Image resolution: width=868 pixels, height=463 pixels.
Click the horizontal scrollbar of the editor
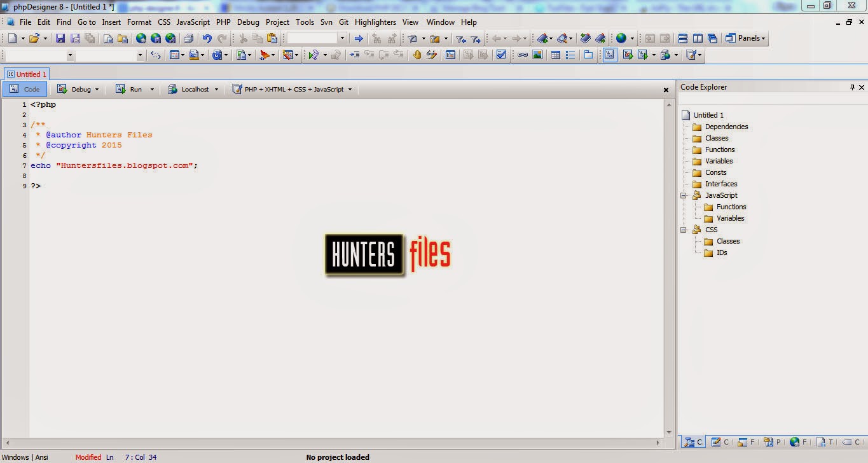tap(334, 442)
